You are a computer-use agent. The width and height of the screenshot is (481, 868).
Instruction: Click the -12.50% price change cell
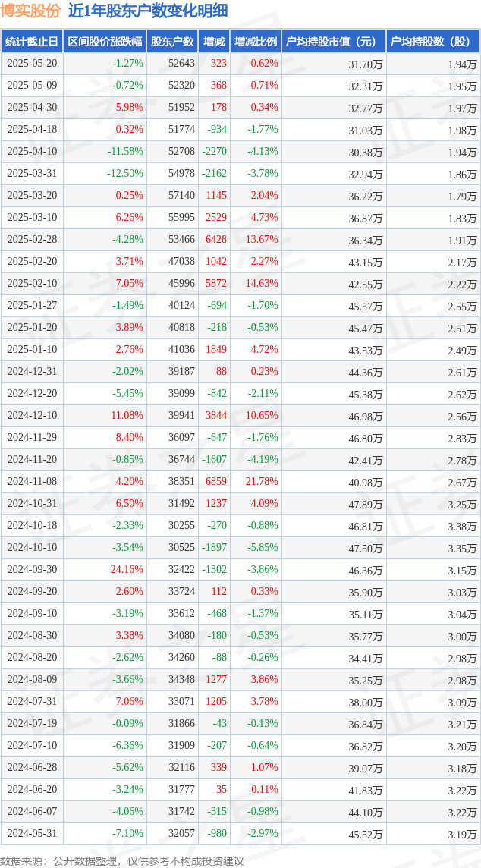tap(125, 174)
